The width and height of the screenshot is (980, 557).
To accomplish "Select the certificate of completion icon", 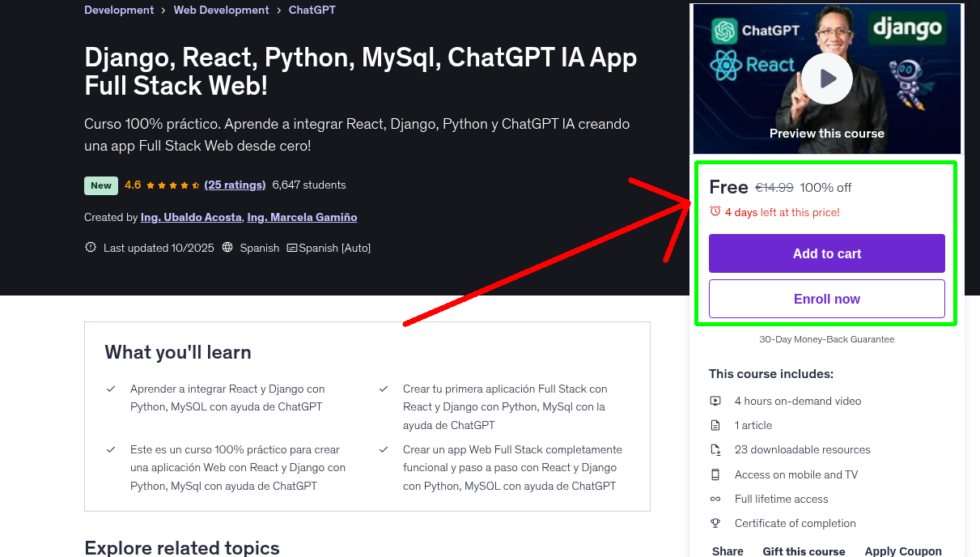I will pyautogui.click(x=715, y=523).
